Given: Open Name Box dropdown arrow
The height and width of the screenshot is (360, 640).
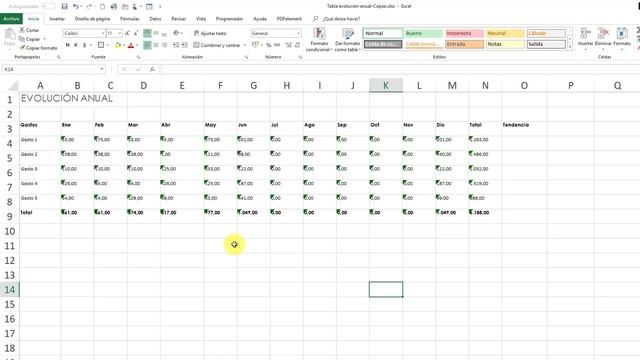Looking at the screenshot, I should coord(102,69).
